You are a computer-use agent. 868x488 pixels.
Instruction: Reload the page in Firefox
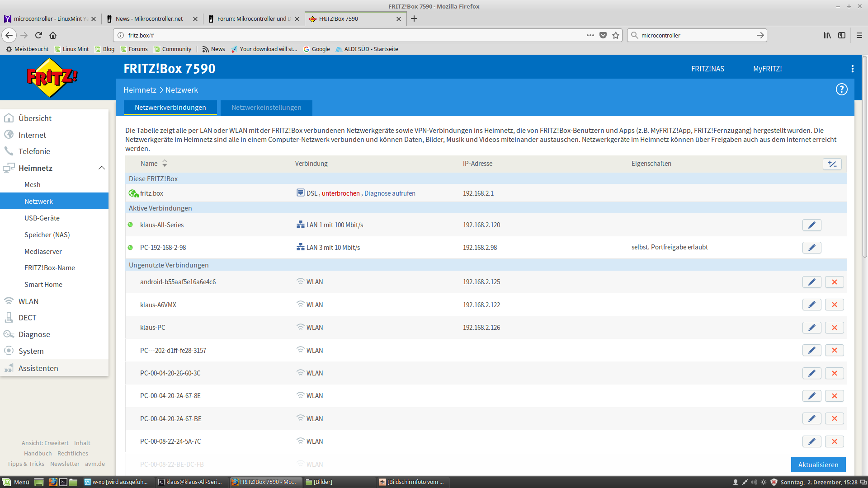38,35
